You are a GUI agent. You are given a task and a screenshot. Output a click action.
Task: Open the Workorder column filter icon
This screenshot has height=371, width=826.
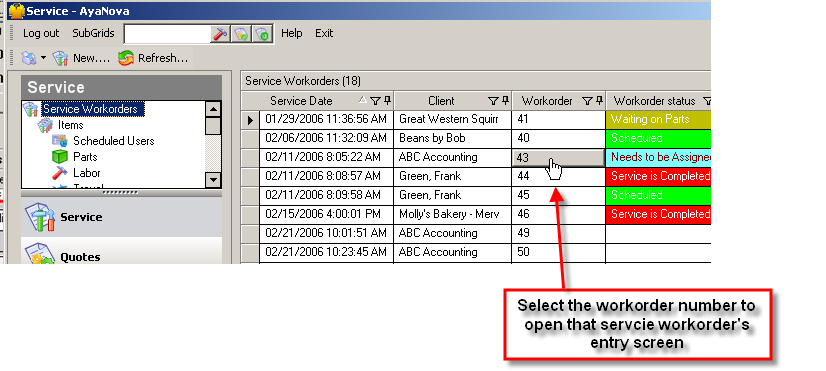[x=587, y=101]
